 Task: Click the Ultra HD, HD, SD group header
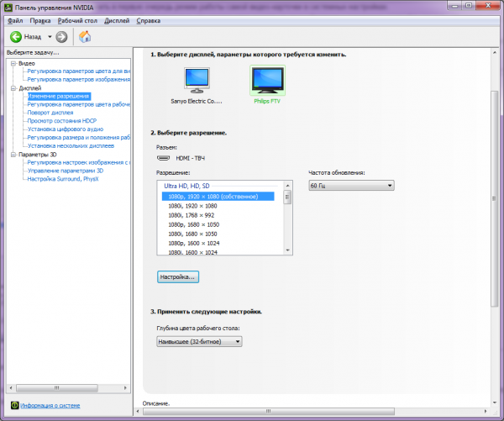pyautogui.click(x=186, y=186)
